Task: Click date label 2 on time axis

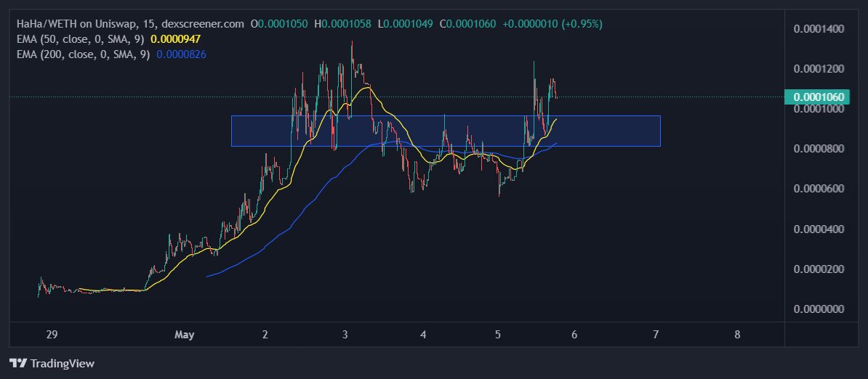Action: 265,334
